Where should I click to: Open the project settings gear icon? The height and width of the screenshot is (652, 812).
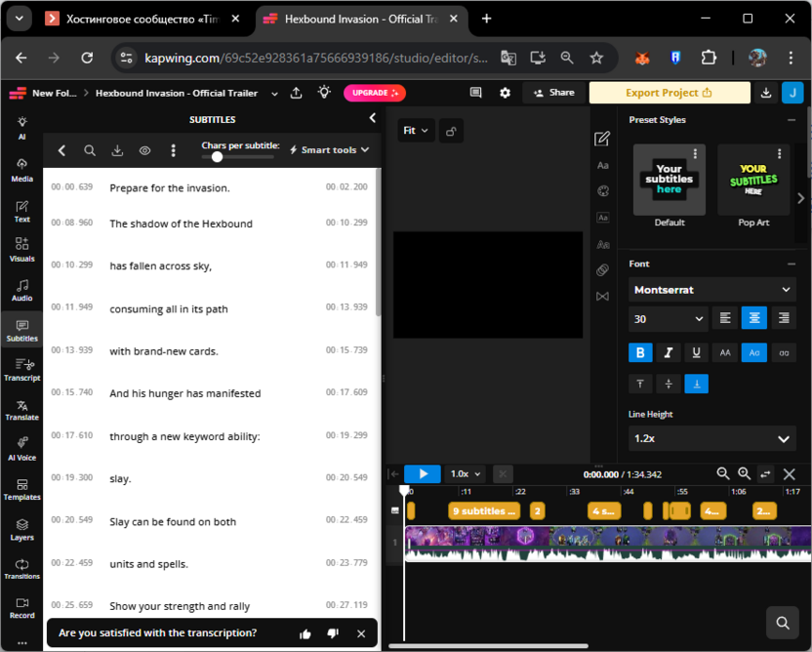click(x=505, y=93)
